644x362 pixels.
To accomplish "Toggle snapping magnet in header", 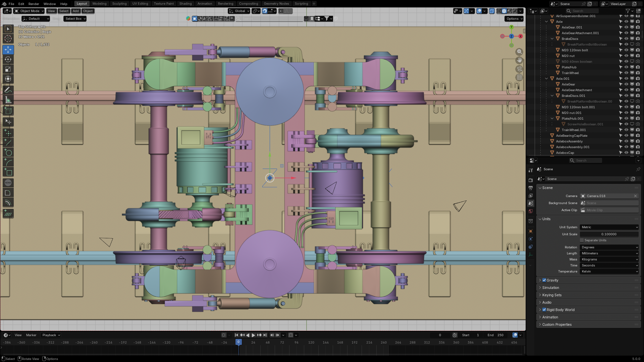I will click(x=265, y=11).
